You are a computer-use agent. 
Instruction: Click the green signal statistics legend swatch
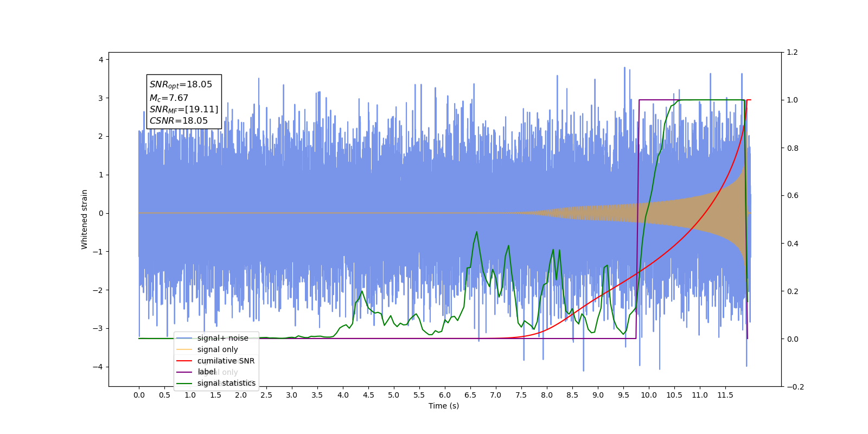pos(184,383)
